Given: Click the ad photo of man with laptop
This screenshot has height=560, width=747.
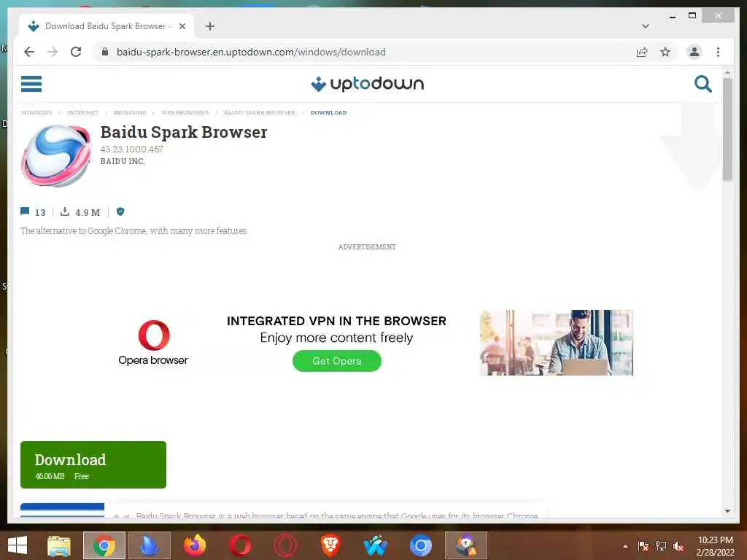Looking at the screenshot, I should point(557,343).
